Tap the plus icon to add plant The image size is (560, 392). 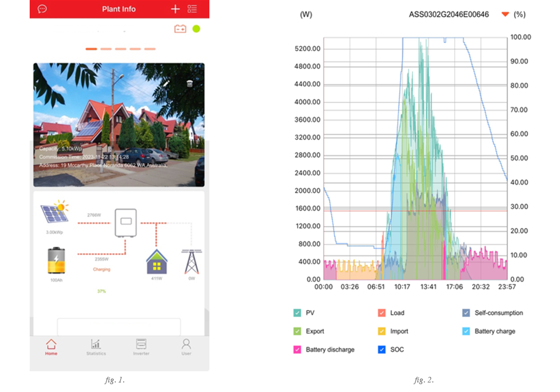coord(175,8)
